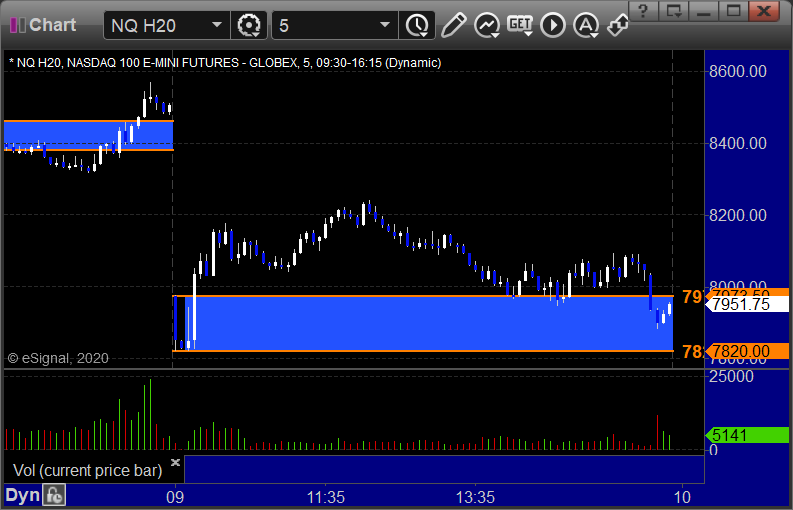This screenshot has width=793, height=510.
Task: Close the chart window
Action: pos(764,10)
